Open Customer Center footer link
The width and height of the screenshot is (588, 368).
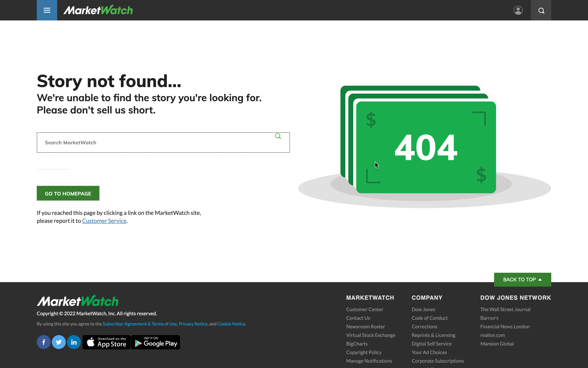point(365,309)
